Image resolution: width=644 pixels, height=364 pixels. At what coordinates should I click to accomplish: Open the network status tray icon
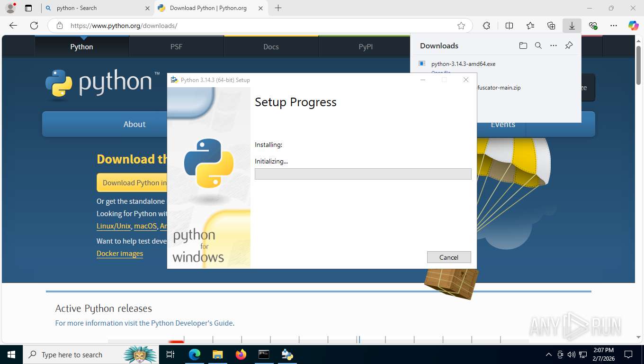[x=583, y=355]
